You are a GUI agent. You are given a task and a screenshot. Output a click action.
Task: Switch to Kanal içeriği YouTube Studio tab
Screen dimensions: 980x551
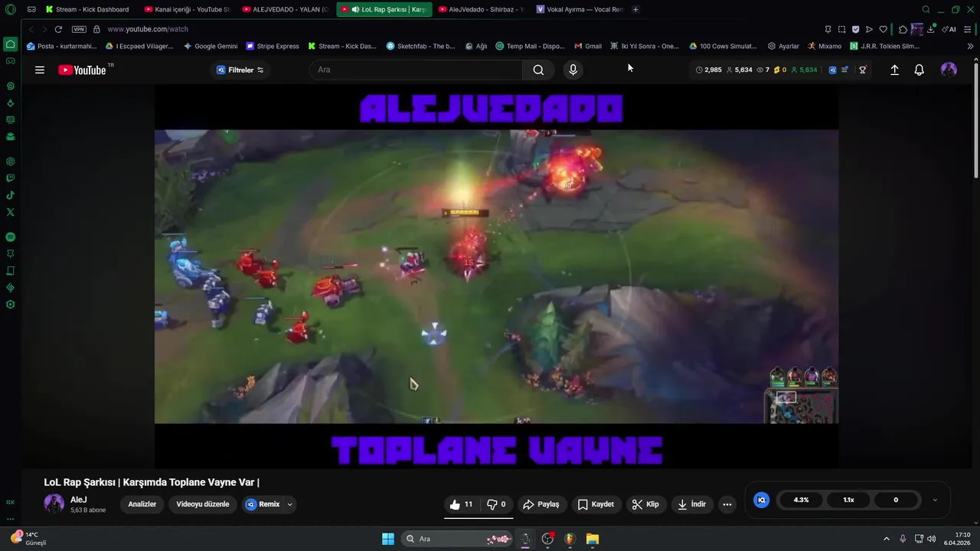[x=187, y=9]
